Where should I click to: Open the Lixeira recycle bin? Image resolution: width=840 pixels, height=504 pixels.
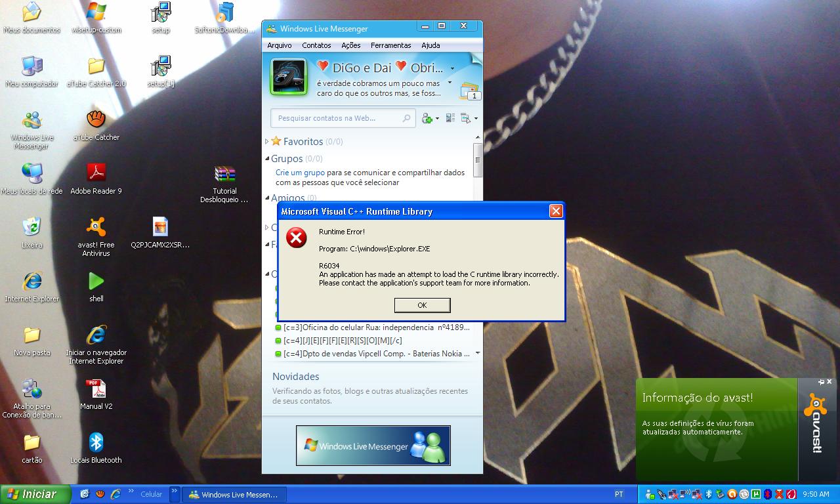(x=31, y=234)
